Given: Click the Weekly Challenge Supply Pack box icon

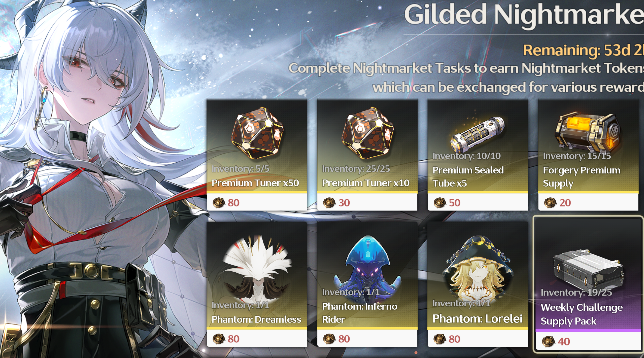Looking at the screenshot, I should (x=588, y=270).
